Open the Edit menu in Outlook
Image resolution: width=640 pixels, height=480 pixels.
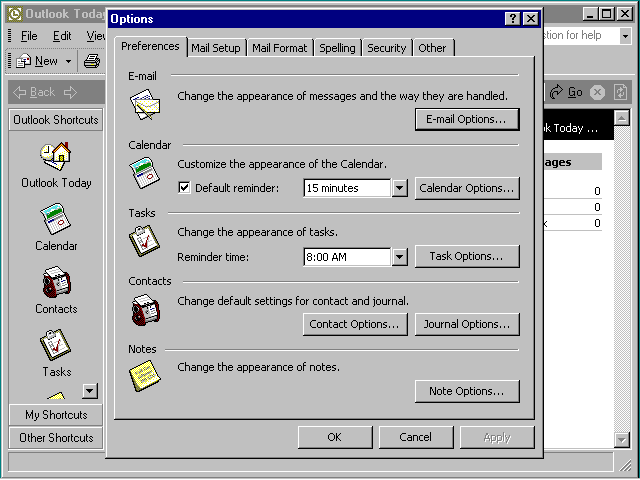62,36
